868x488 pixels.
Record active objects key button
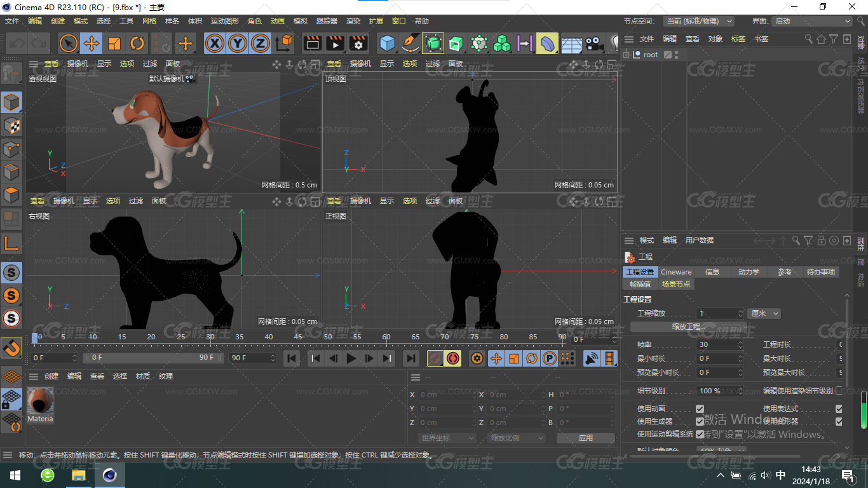click(435, 358)
